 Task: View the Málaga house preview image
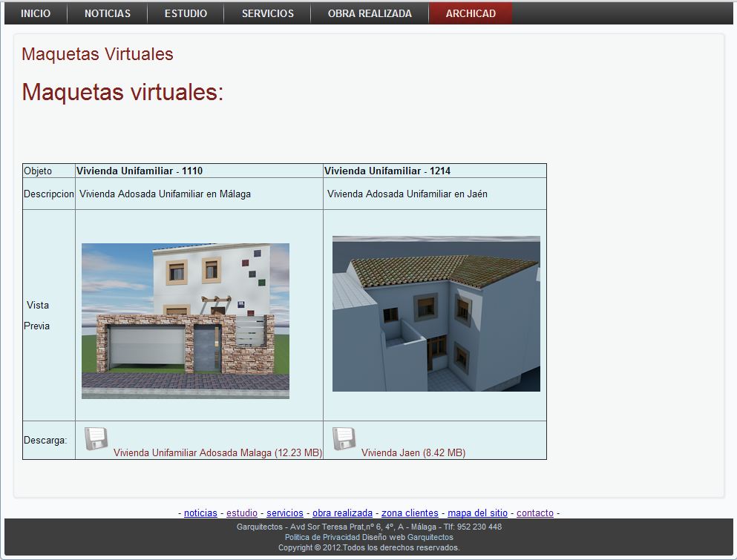[x=186, y=321]
